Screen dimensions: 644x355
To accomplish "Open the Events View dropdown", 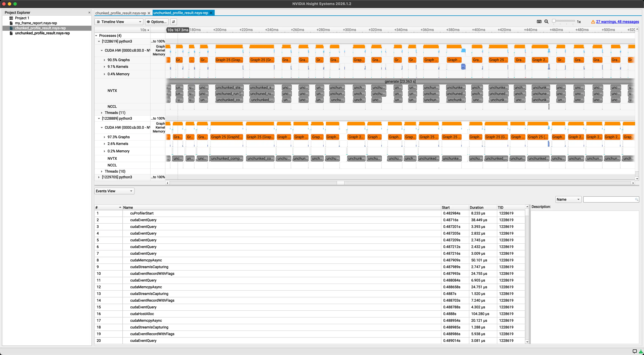I will (x=114, y=191).
